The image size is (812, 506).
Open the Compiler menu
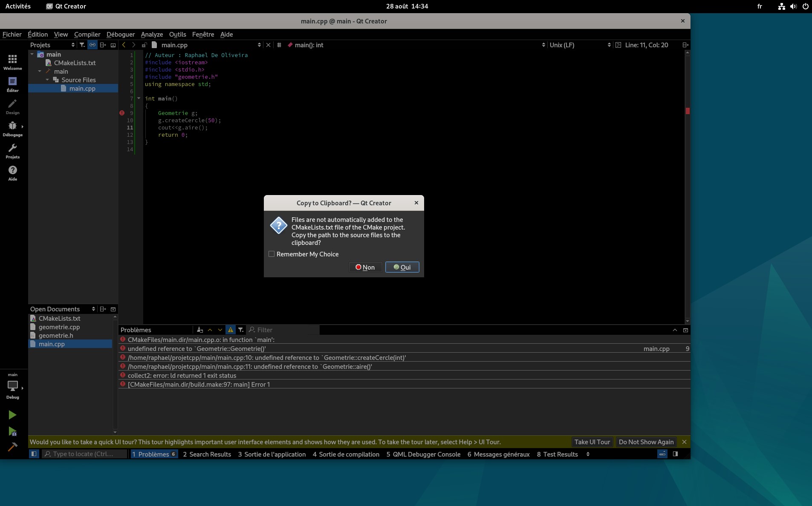click(x=87, y=34)
